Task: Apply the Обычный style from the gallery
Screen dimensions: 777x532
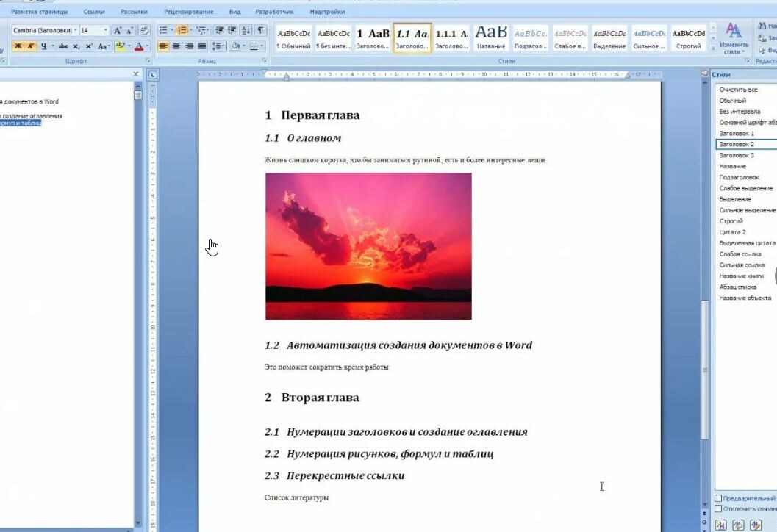Action: click(x=294, y=38)
